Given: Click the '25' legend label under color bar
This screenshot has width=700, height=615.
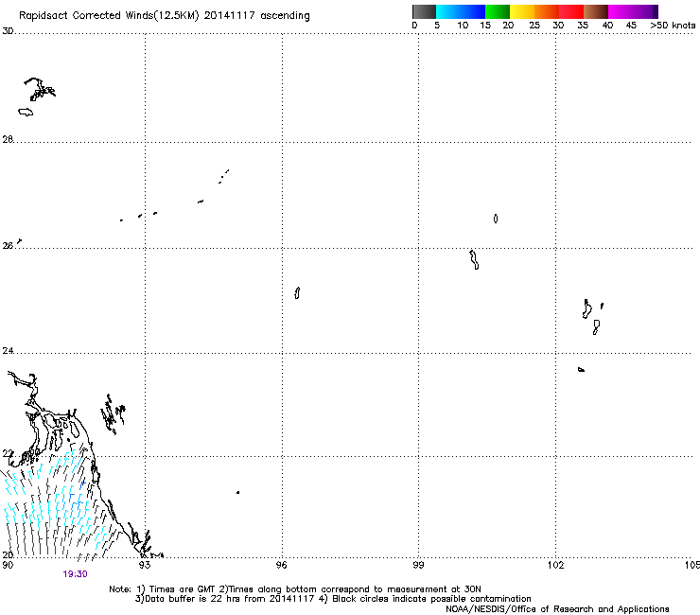Looking at the screenshot, I should point(534,26).
